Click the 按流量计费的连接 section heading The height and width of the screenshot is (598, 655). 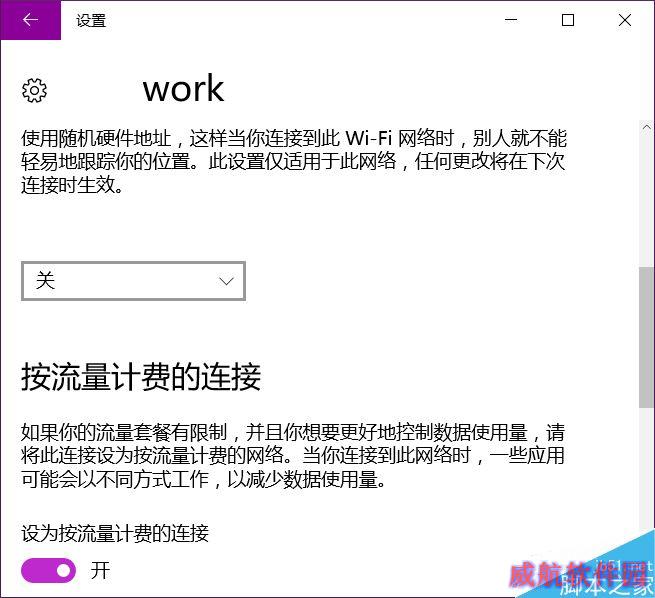pos(141,377)
